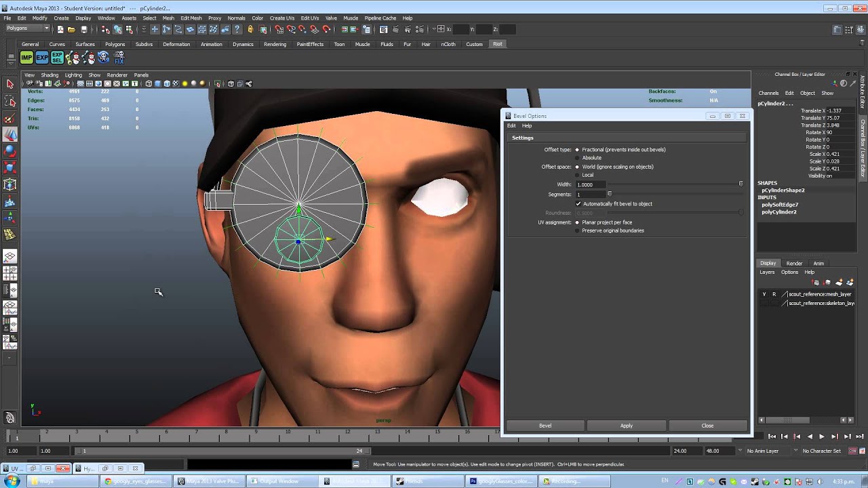This screenshot has height=488, width=868.
Task: Click the Apply button in Bevel Options
Action: click(627, 426)
